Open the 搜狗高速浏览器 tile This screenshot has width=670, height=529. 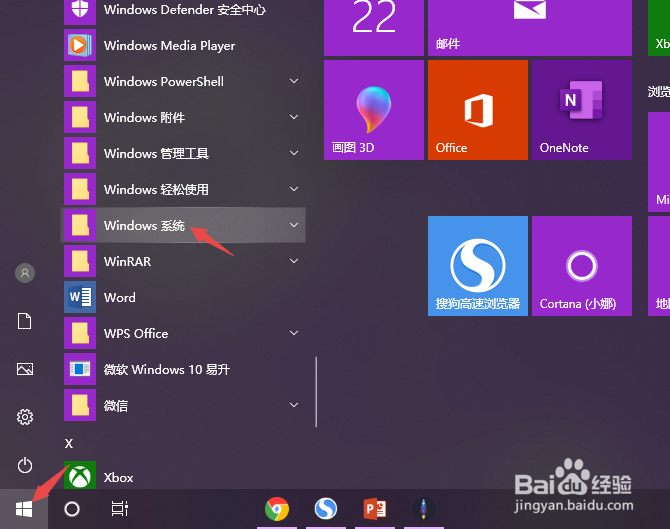[x=478, y=266]
